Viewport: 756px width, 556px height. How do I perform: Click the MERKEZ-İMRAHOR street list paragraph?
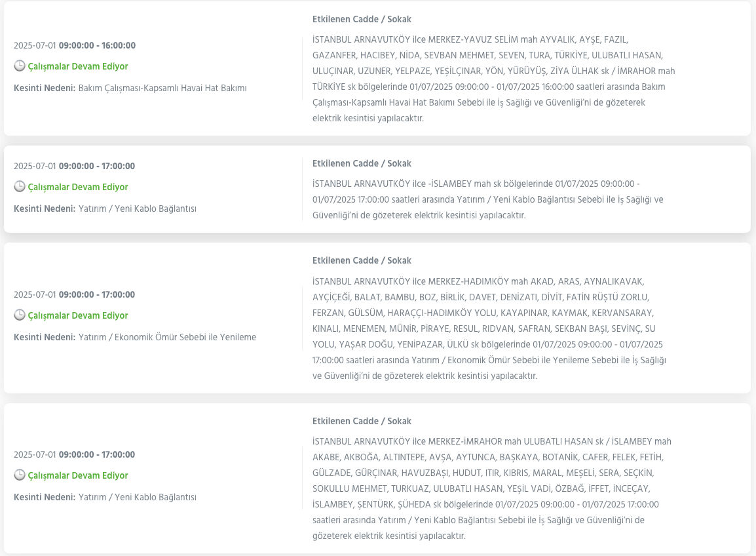[491, 488]
